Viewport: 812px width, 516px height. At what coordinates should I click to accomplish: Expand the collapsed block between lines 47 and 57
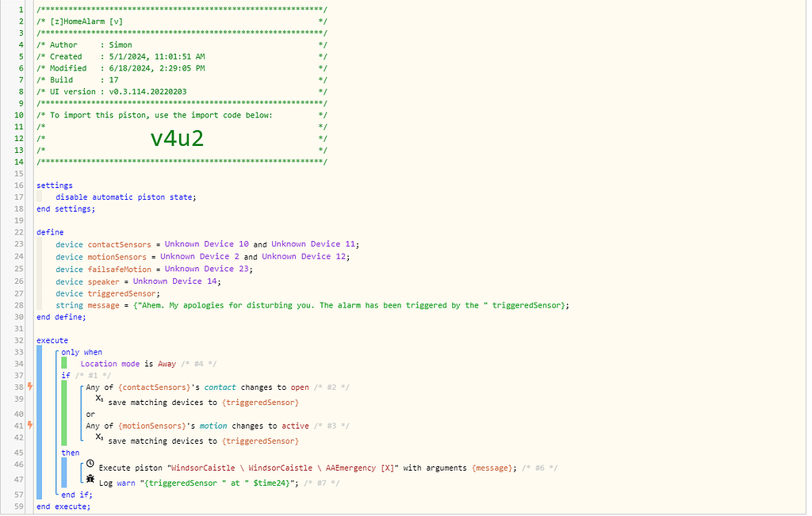coord(19,487)
